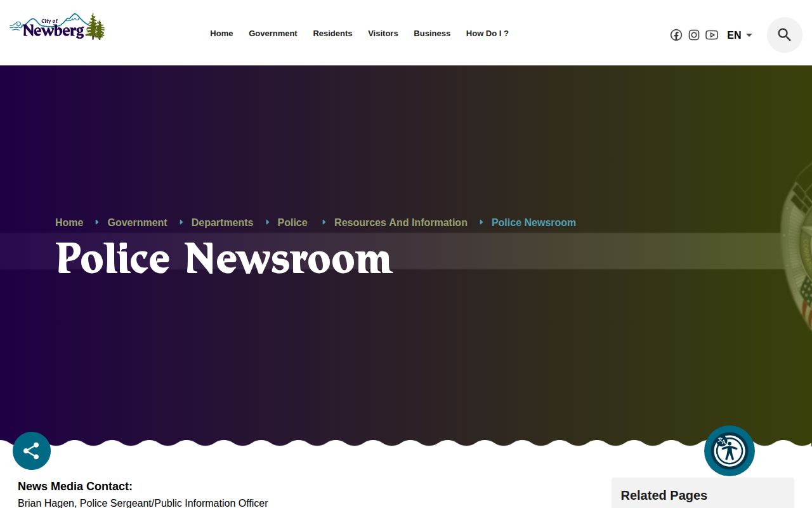Open the Visitors menu
Image resolution: width=812 pixels, height=508 pixels.
(383, 34)
